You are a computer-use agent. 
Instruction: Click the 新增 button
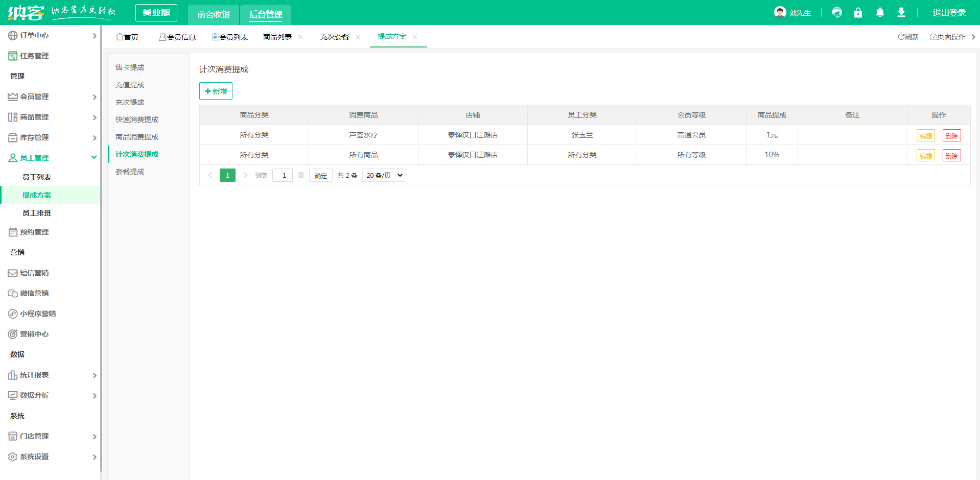point(216,91)
